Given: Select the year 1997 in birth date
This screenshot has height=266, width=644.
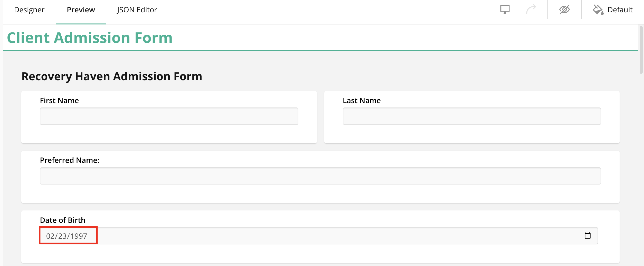Looking at the screenshot, I should [79, 236].
